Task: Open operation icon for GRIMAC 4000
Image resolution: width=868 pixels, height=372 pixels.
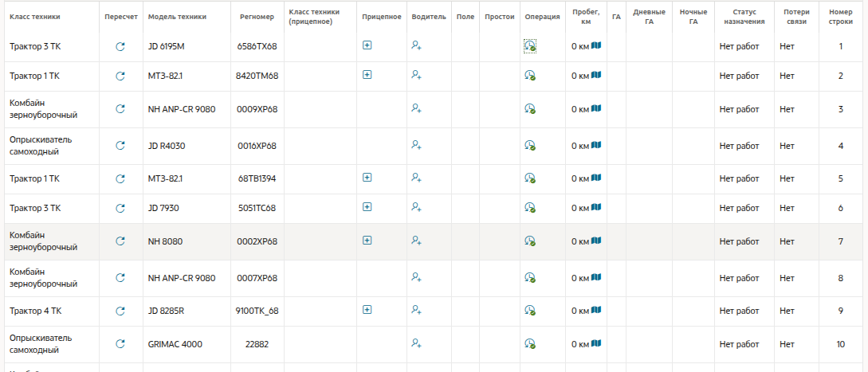Action: point(530,344)
